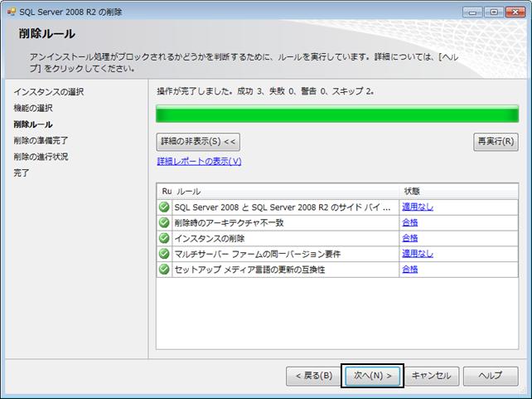The width and height of the screenshot is (532, 399).
Task: Click the キャンセル button
Action: pyautogui.click(x=431, y=376)
